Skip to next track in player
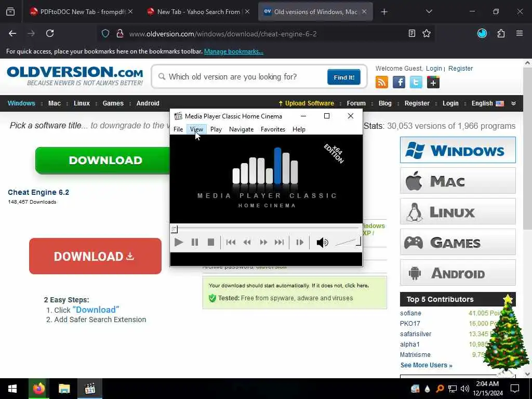Screen dimensions: 532x399 click(x=279, y=242)
